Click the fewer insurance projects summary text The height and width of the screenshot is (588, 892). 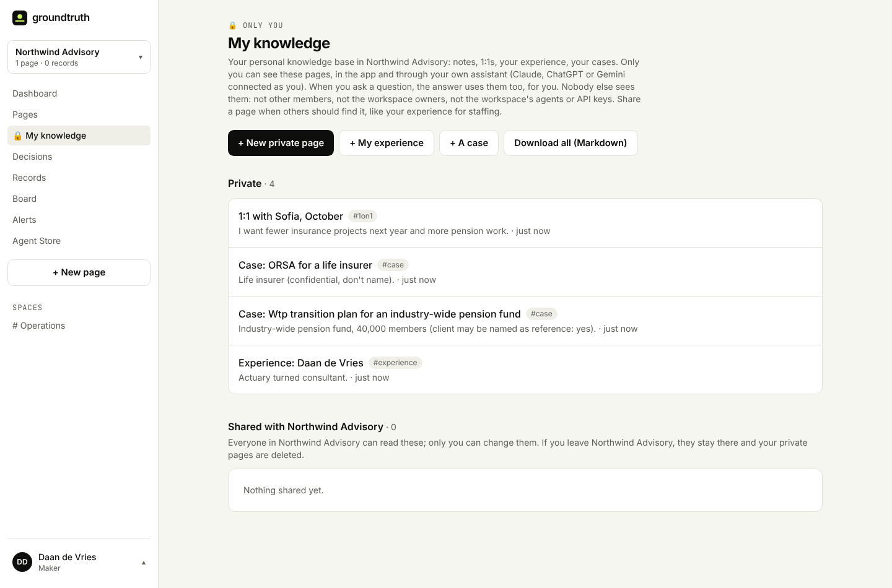coord(374,231)
